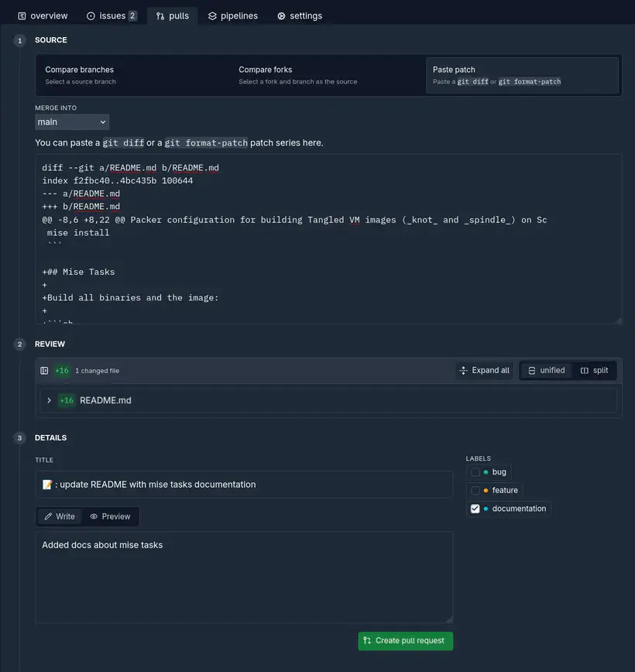The width and height of the screenshot is (635, 672).
Task: Open the Merge Into main branch dropdown
Action: pos(72,122)
